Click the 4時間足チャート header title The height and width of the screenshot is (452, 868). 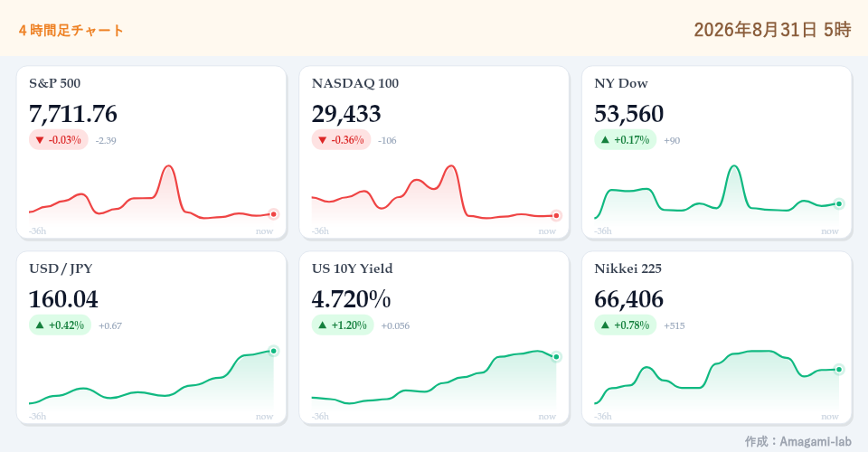(x=71, y=31)
